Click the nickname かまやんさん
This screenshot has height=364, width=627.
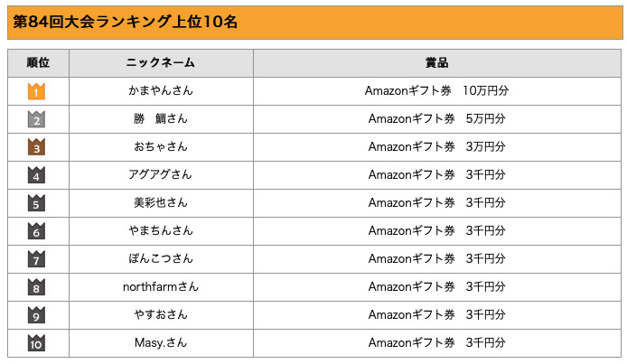pos(161,91)
